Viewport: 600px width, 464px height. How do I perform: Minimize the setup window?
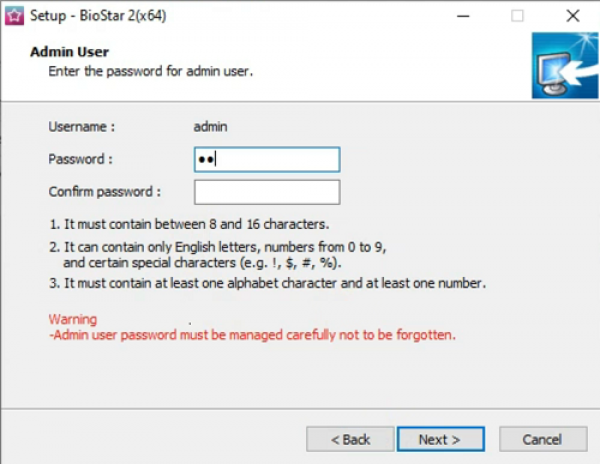(x=462, y=16)
